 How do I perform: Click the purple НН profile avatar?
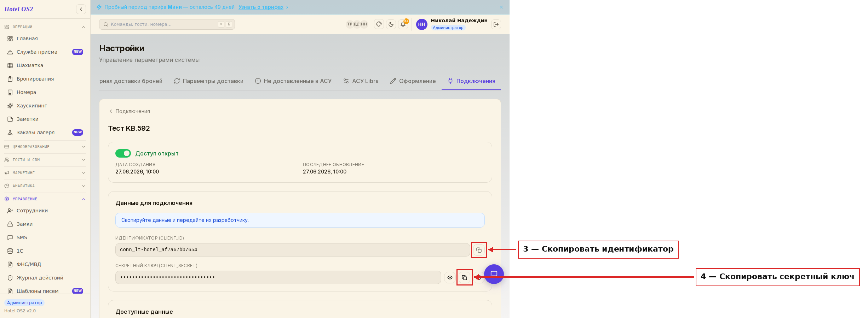[x=422, y=24]
